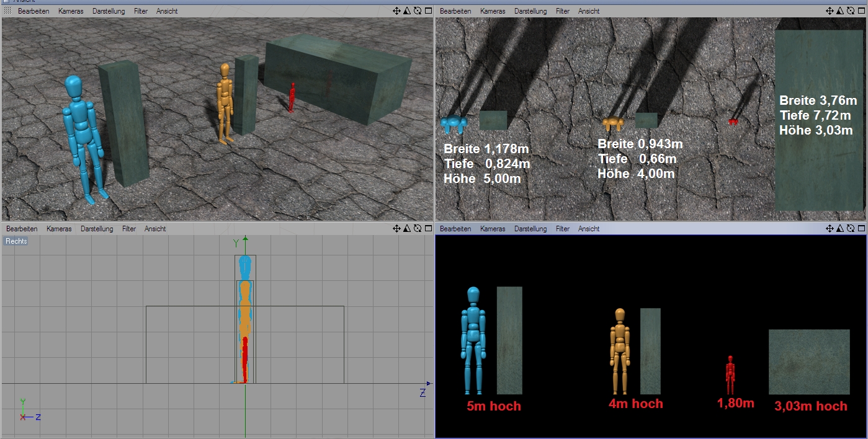Click the zoom camera icon in top-left viewport
Image resolution: width=868 pixels, height=439 pixels.
point(407,11)
